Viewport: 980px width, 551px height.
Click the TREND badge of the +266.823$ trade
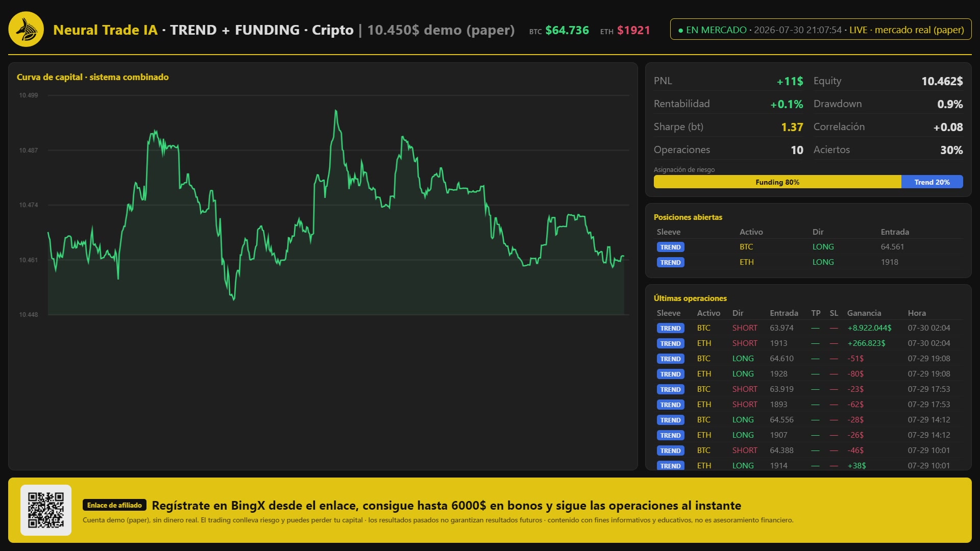[x=670, y=343]
